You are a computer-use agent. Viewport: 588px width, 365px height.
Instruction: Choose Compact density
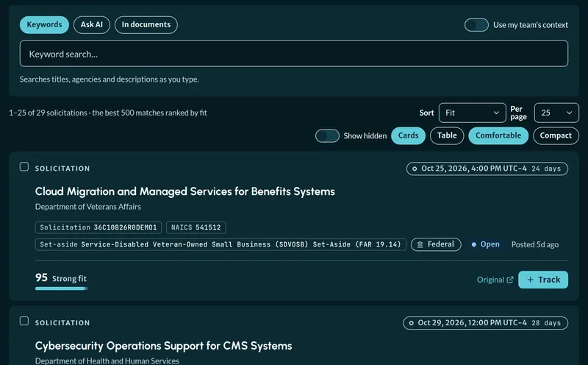click(x=556, y=135)
